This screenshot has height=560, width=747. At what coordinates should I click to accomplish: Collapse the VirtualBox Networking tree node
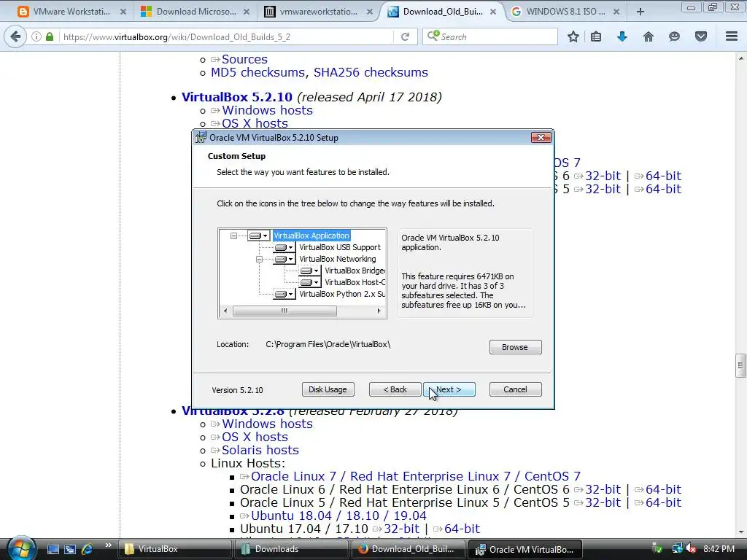point(259,259)
